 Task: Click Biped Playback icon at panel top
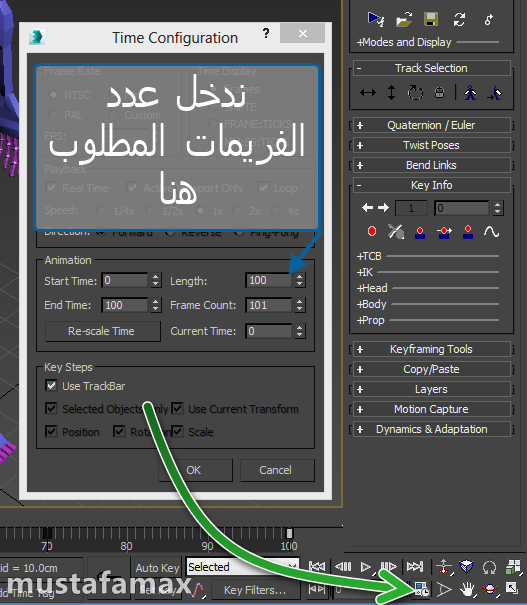pos(375,19)
